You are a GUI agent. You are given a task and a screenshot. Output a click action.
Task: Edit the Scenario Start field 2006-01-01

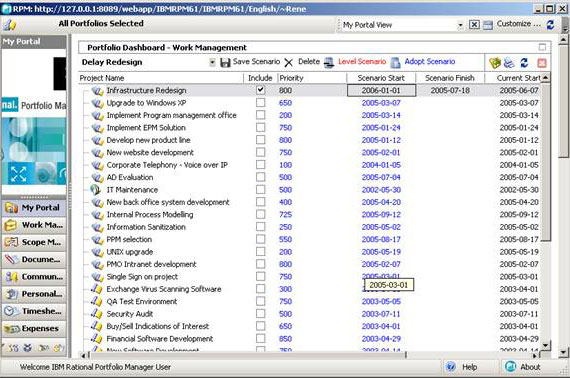point(381,91)
